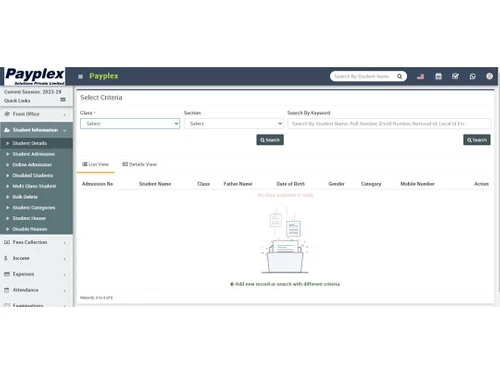Click the Quick Links grid icon

[63, 100]
